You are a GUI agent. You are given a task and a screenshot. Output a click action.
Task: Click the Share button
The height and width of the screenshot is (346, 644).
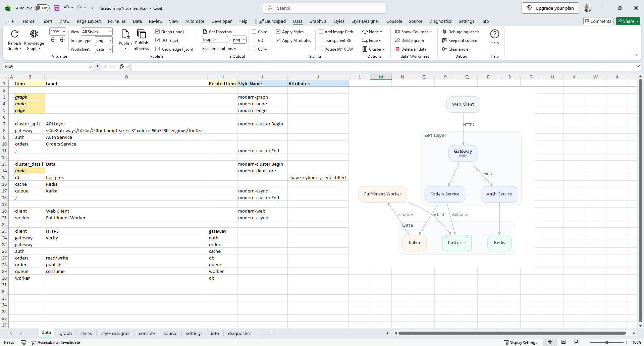[x=628, y=21]
